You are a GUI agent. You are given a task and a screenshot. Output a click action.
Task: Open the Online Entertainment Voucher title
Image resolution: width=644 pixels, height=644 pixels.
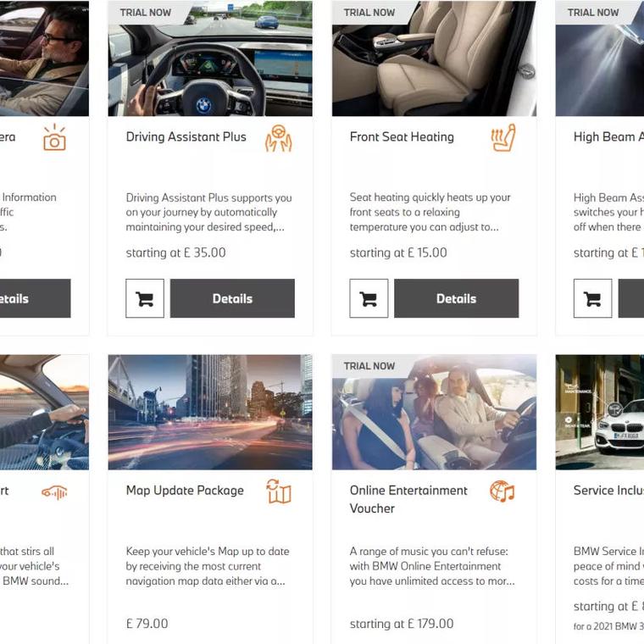pyautogui.click(x=408, y=499)
